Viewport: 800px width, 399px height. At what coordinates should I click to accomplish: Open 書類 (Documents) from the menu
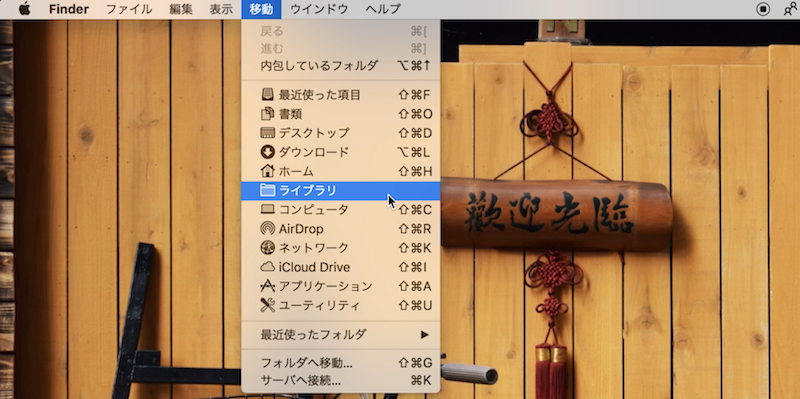pyautogui.click(x=341, y=114)
